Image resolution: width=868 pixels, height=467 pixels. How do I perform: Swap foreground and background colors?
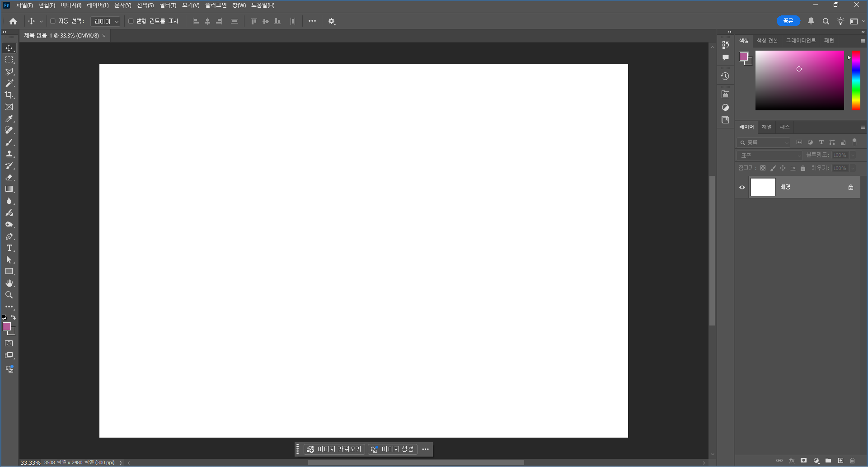pyautogui.click(x=14, y=317)
